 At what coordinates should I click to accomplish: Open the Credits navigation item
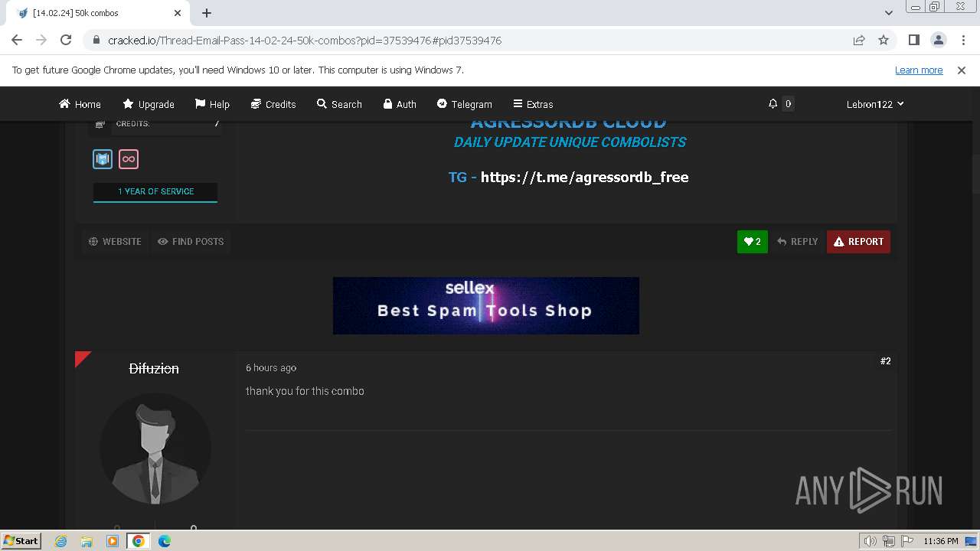click(273, 104)
